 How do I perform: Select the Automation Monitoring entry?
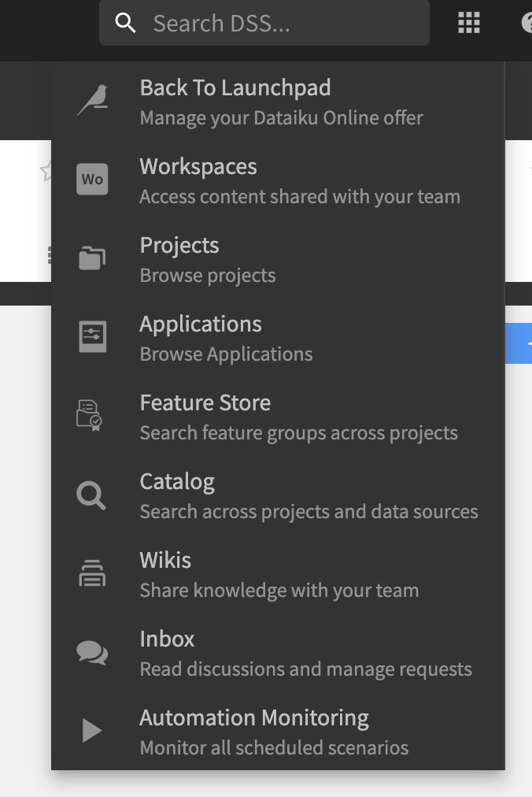click(x=278, y=732)
